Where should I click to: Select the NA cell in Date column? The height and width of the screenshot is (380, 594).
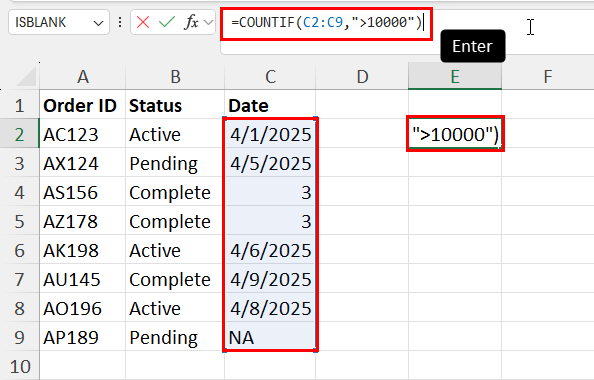point(270,337)
